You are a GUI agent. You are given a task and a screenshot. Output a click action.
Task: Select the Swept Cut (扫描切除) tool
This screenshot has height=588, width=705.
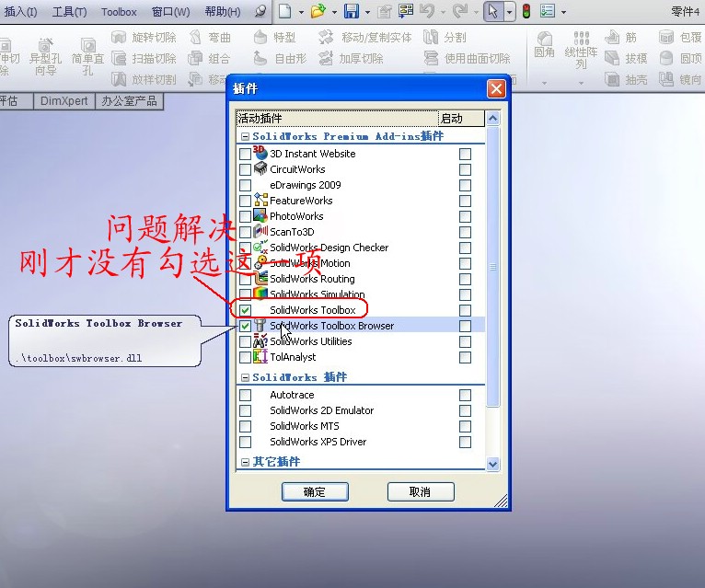[144, 59]
